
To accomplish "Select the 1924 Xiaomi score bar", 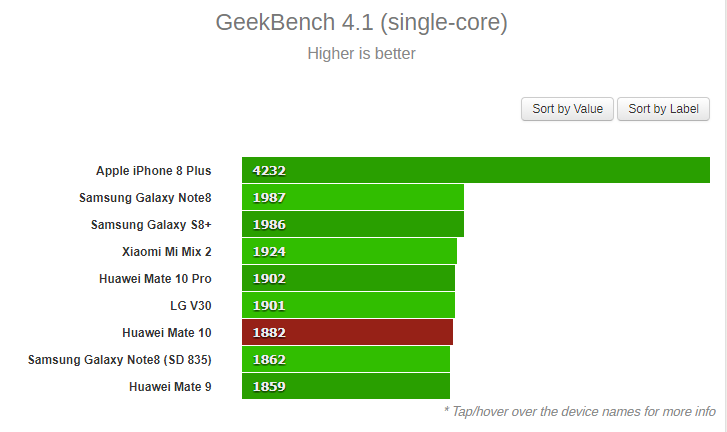I will [x=349, y=251].
